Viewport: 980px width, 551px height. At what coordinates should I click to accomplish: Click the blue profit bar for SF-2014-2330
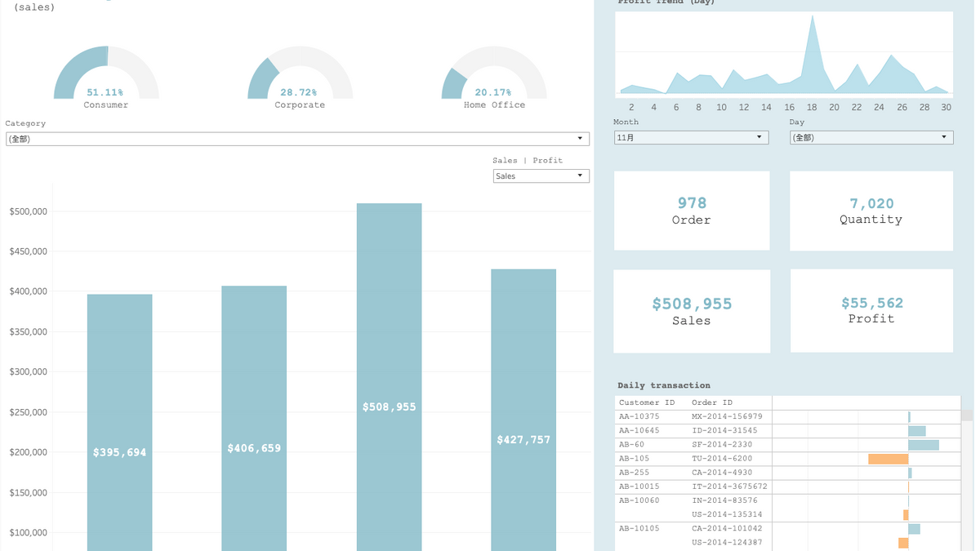tap(924, 445)
